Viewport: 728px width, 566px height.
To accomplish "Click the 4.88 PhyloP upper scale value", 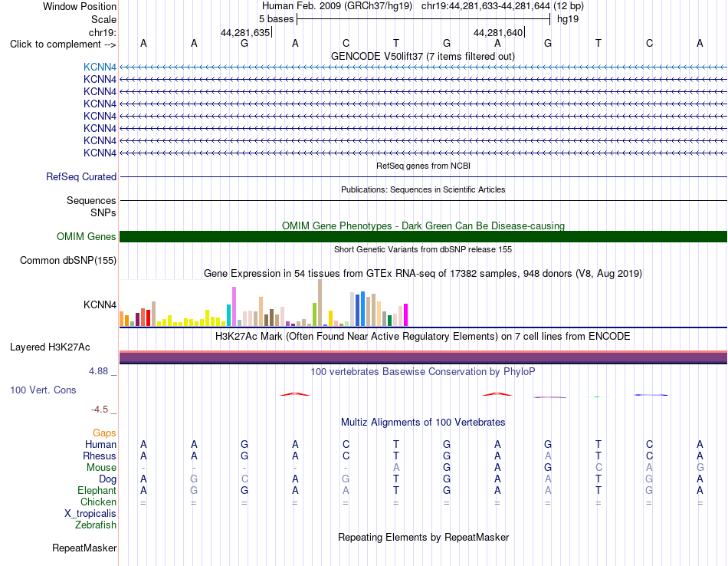I will tap(98, 371).
